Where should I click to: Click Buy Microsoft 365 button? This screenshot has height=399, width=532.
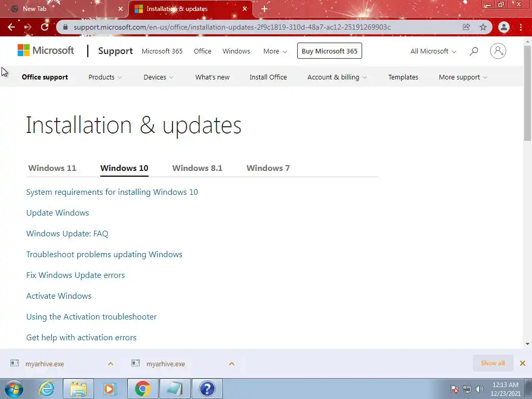click(x=329, y=51)
